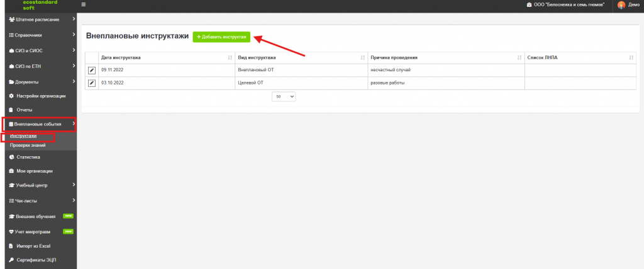Expand СИЗ и СИОС submenu chevron

tap(73, 50)
